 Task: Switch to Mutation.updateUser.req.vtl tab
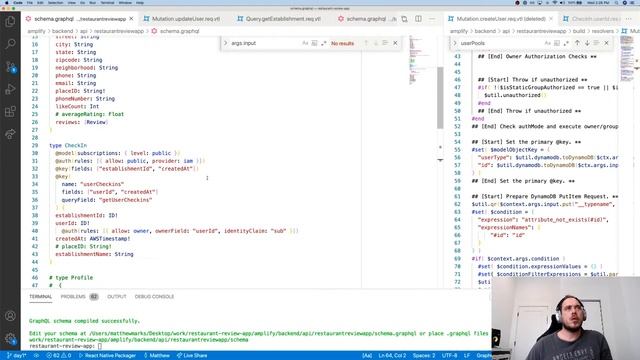182,19
